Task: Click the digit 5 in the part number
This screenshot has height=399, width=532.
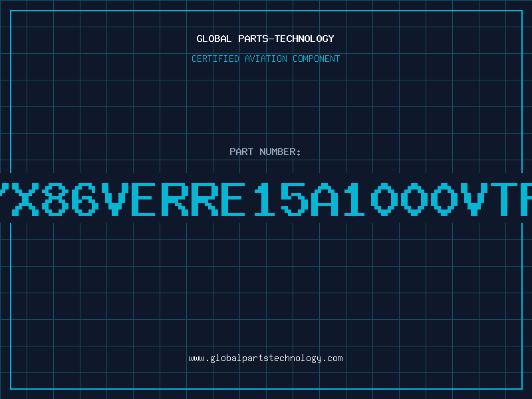Action: point(295,199)
